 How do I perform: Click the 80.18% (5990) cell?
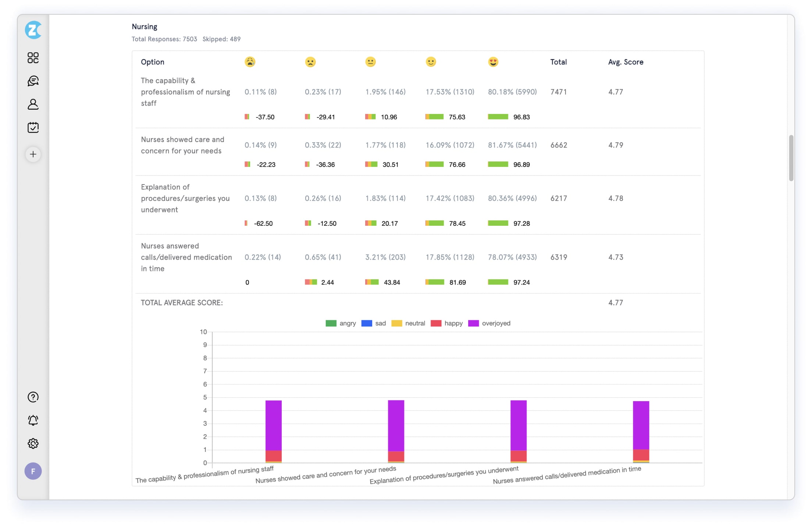(x=512, y=92)
